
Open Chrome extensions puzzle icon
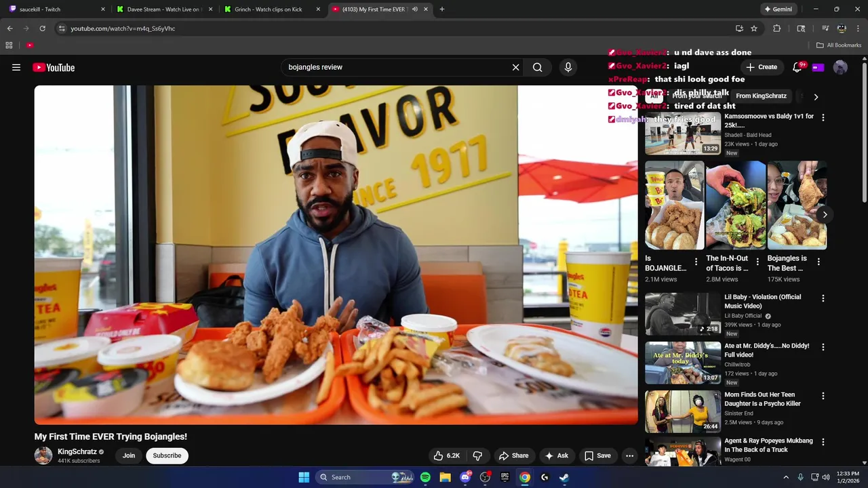pyautogui.click(x=777, y=28)
